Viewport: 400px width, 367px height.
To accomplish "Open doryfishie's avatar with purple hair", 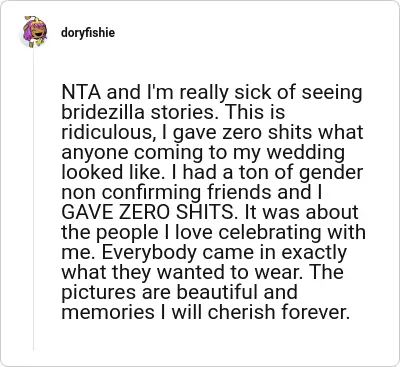I will click(34, 32).
